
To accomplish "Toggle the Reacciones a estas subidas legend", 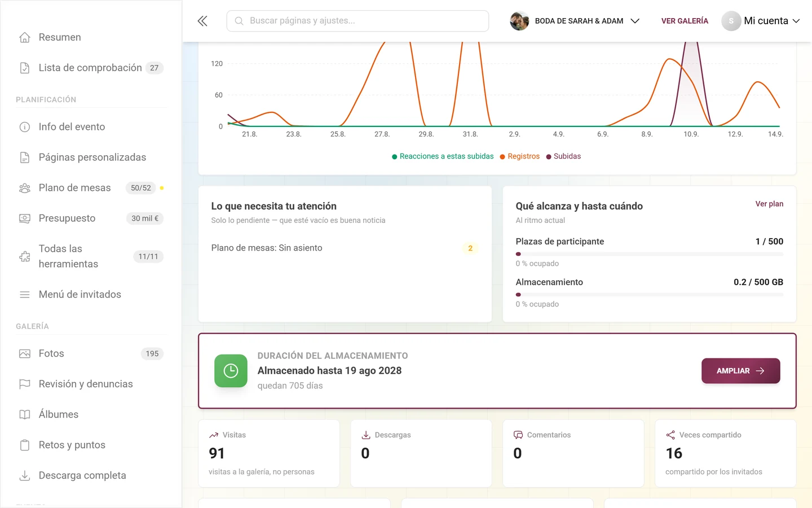I will click(443, 156).
